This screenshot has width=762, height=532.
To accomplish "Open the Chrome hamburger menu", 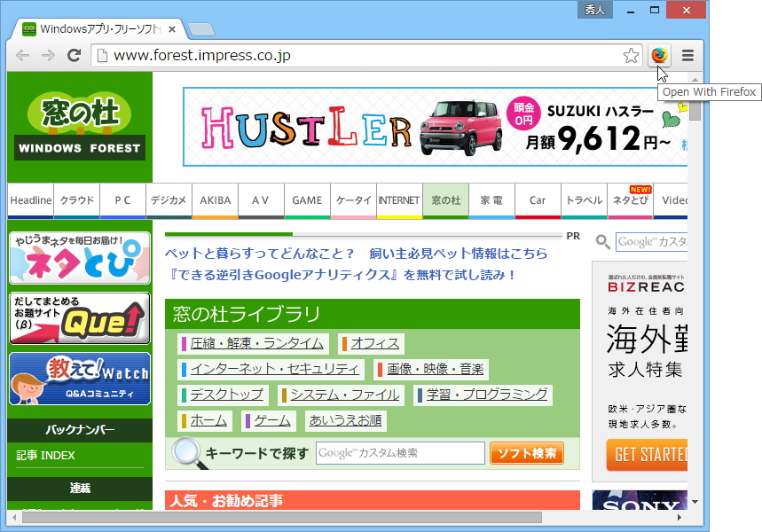I will click(x=687, y=55).
